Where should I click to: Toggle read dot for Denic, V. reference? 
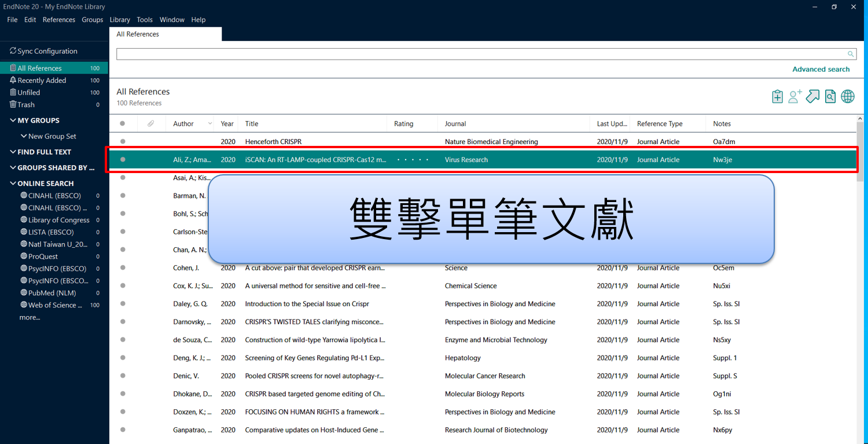[123, 376]
